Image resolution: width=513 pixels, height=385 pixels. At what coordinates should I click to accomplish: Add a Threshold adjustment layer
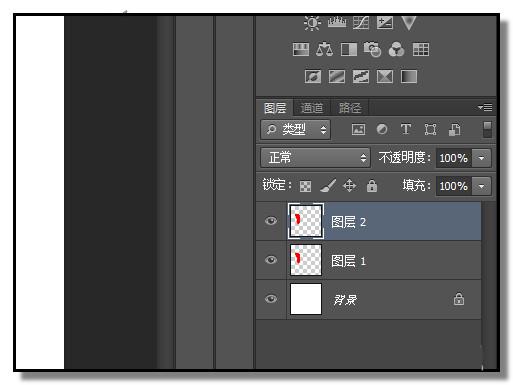[361, 76]
